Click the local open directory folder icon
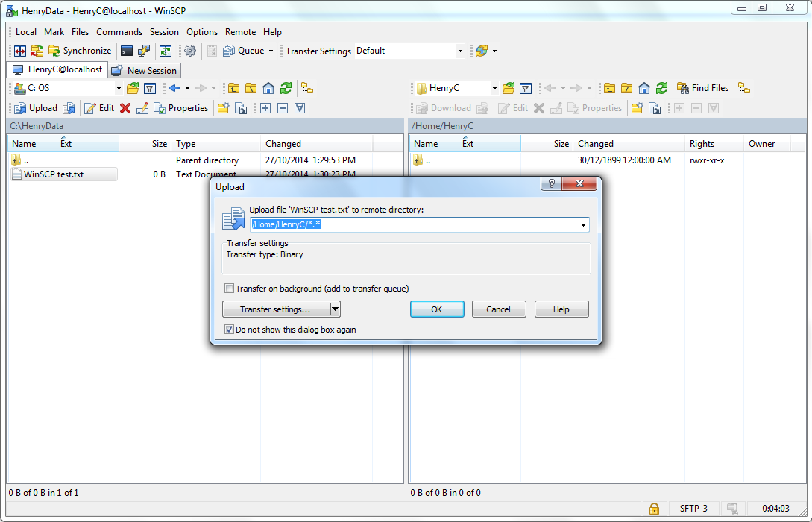The width and height of the screenshot is (812, 522). 133,89
